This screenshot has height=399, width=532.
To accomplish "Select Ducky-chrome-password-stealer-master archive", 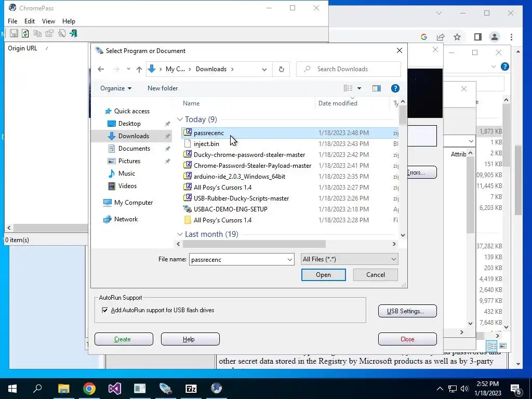I will [x=290, y=155].
